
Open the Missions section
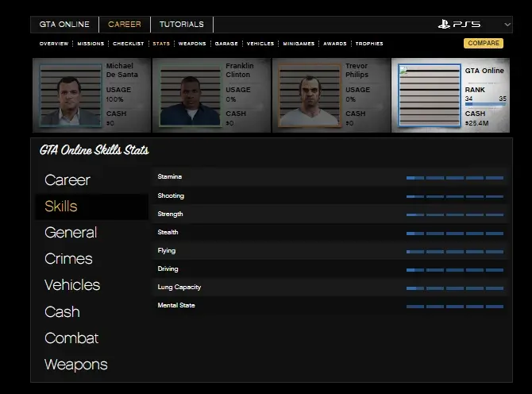[x=91, y=44]
